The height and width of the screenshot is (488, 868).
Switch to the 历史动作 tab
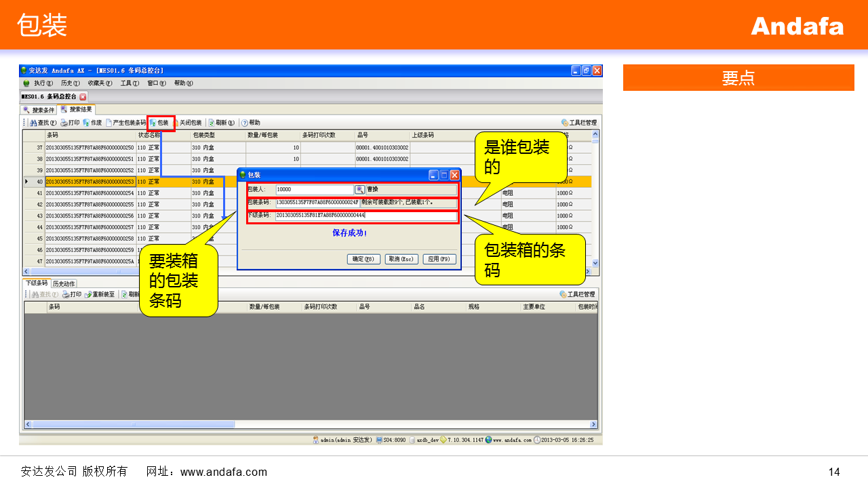pyautogui.click(x=64, y=283)
